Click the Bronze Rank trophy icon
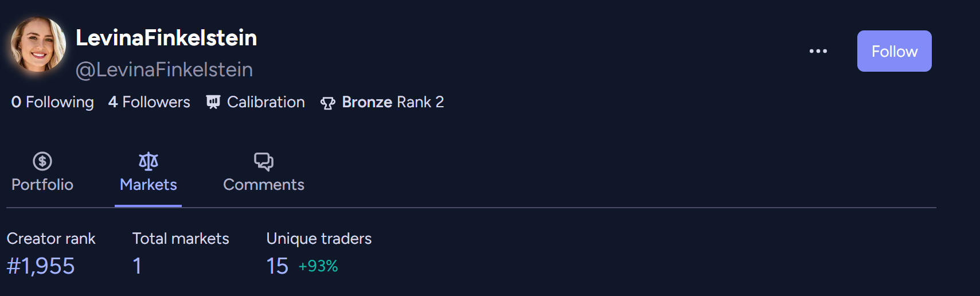 click(327, 103)
